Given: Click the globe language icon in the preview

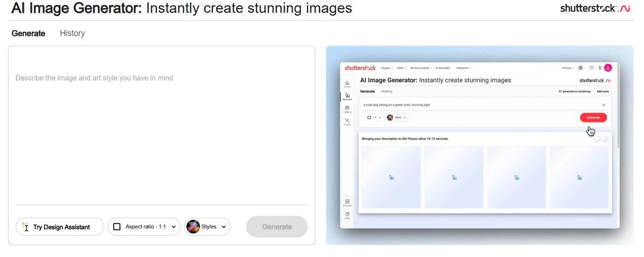Looking at the screenshot, I should pyautogui.click(x=581, y=68).
